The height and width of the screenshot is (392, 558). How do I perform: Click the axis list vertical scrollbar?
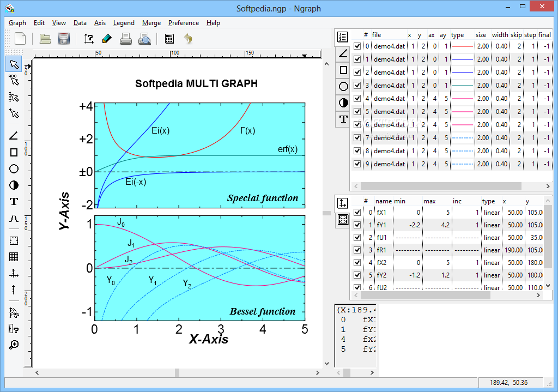pyautogui.click(x=548, y=238)
